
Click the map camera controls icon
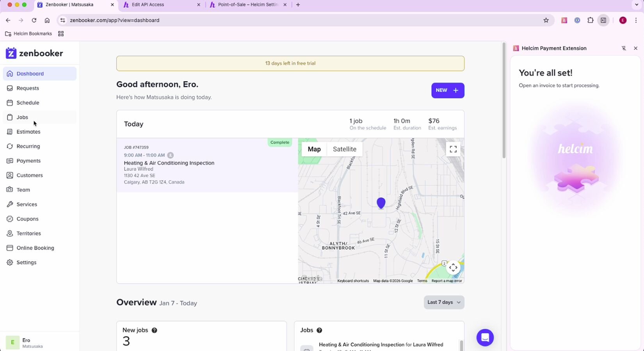(453, 268)
